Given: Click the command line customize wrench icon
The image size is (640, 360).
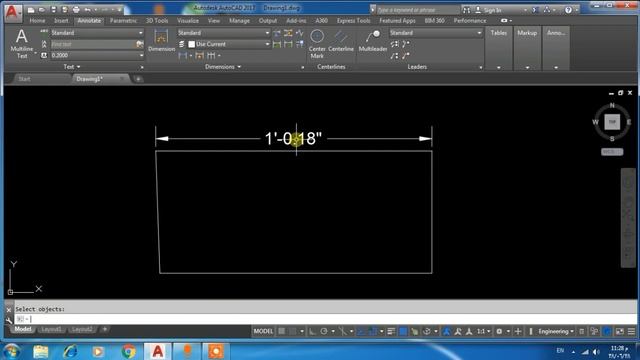Looking at the screenshot, I should pos(9,320).
